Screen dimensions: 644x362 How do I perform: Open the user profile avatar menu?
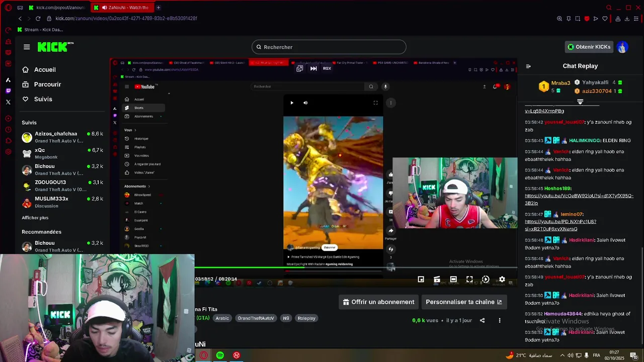coord(622,47)
